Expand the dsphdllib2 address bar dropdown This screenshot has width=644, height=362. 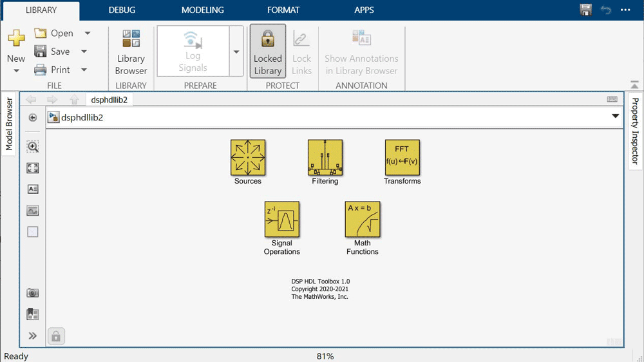point(615,117)
